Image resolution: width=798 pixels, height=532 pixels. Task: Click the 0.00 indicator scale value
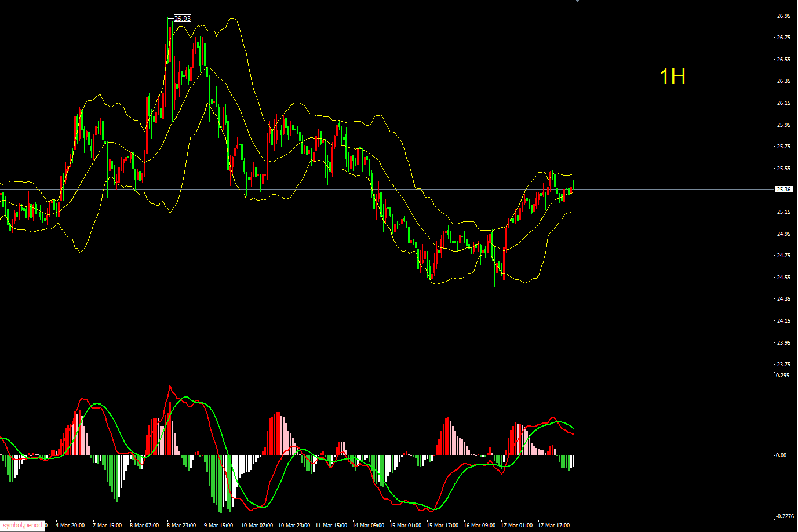[782, 456]
